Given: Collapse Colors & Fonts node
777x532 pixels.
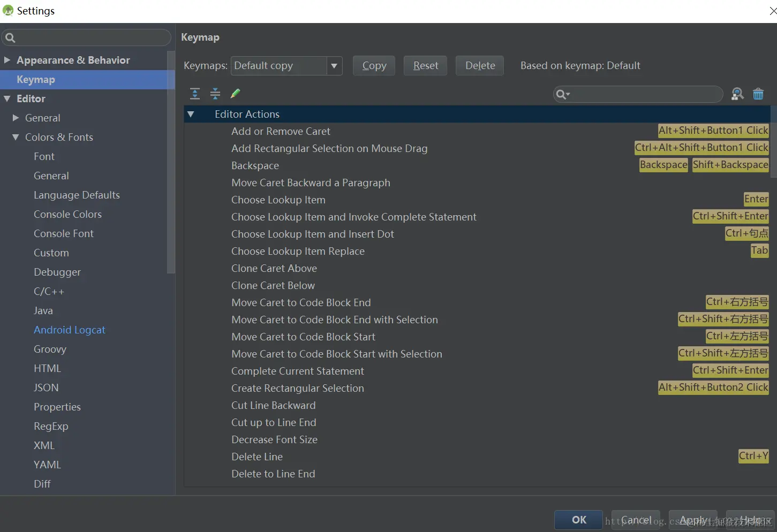Looking at the screenshot, I should [x=16, y=137].
